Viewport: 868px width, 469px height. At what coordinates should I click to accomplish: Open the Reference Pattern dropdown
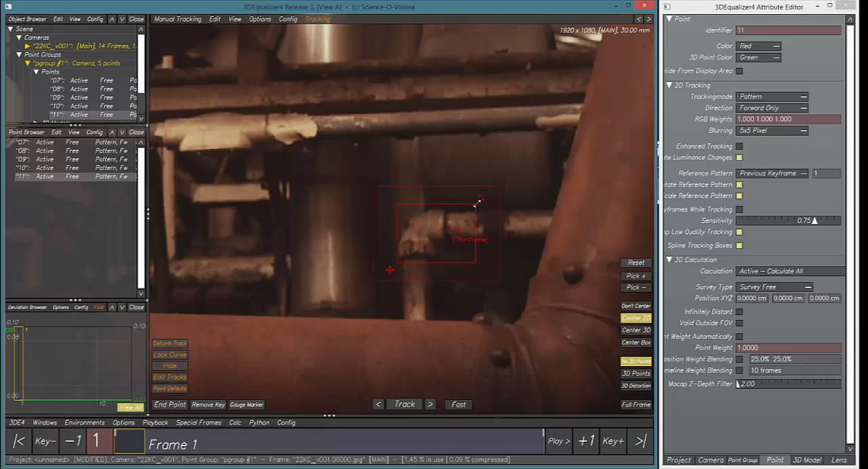(x=772, y=174)
